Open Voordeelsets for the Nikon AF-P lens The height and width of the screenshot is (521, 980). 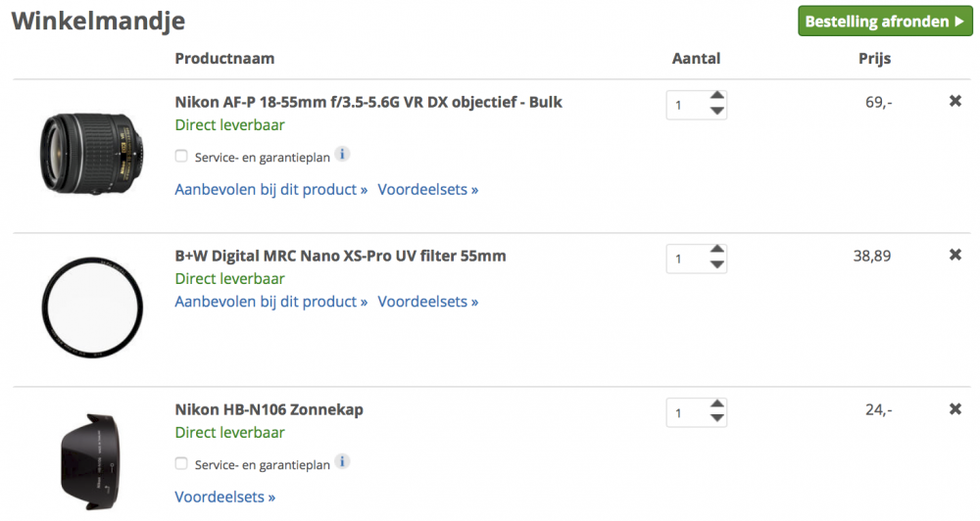click(x=428, y=189)
